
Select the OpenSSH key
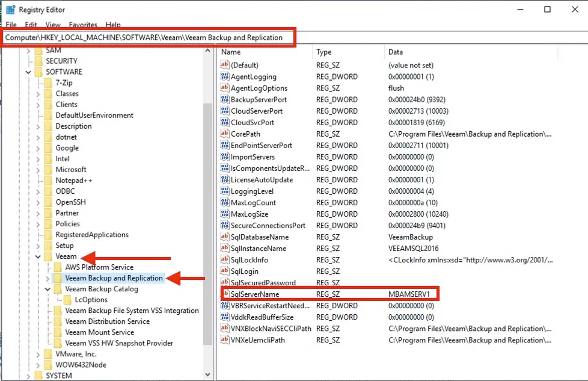[x=70, y=202]
